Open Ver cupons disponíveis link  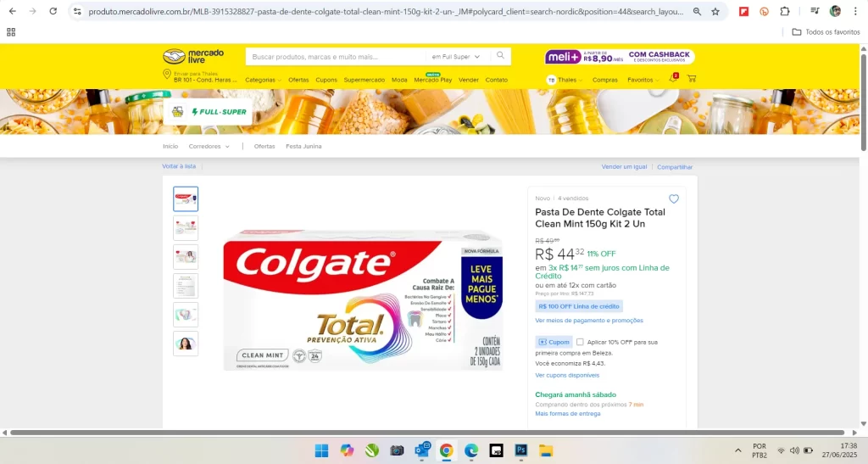tap(567, 376)
